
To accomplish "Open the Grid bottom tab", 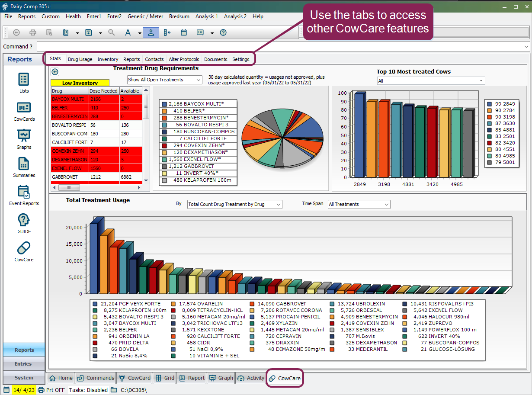I will click(165, 378).
